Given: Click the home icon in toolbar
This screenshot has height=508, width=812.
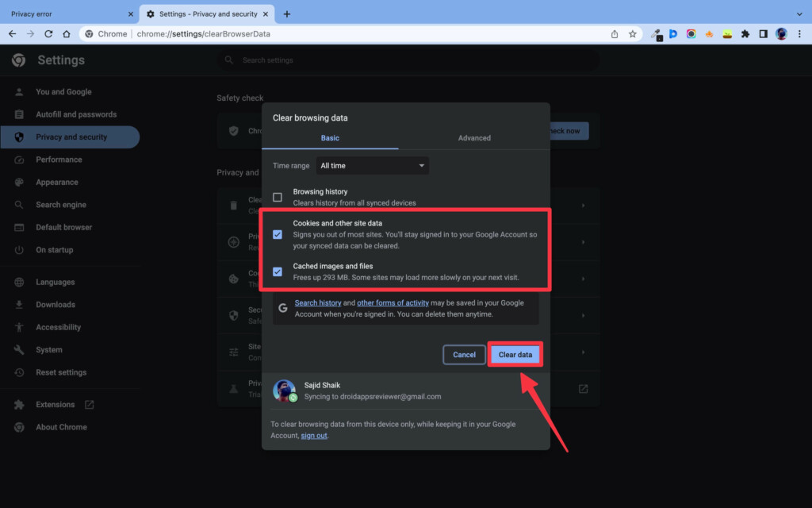Looking at the screenshot, I should coord(67,34).
